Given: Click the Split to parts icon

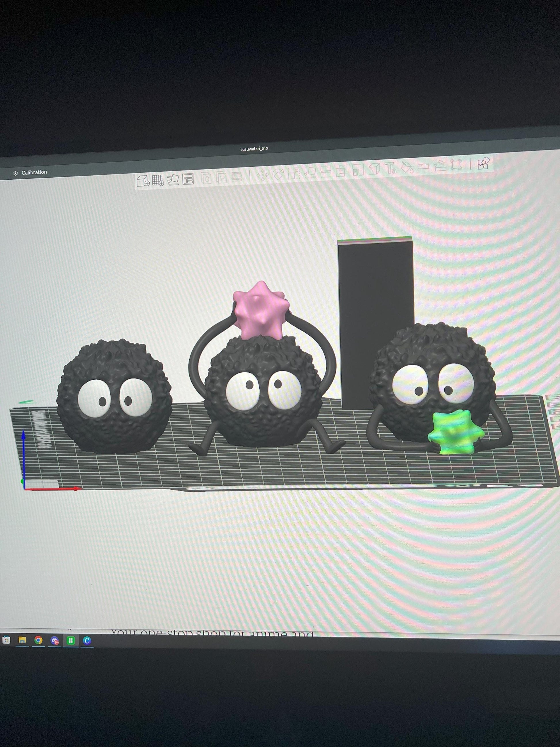Looking at the screenshot, I should [221, 177].
